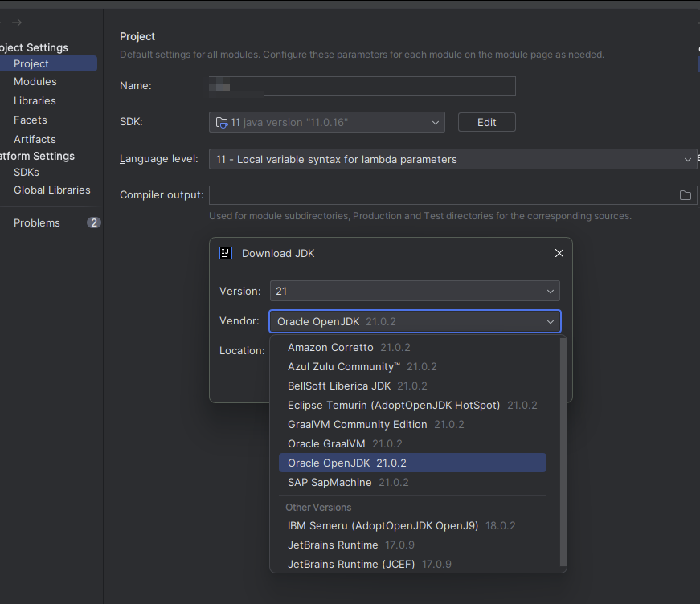700x604 pixels.
Task: Open the Modules settings page
Action: click(x=35, y=82)
